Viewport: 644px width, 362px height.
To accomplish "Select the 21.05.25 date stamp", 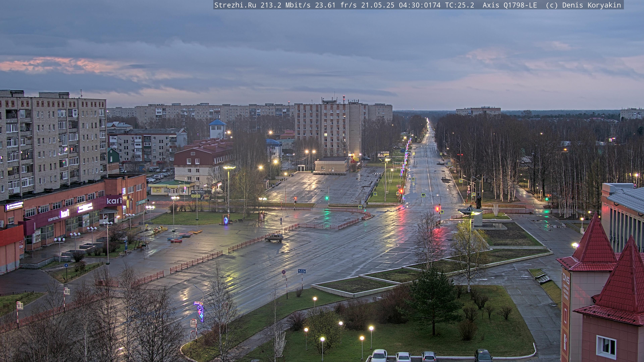I will (378, 5).
